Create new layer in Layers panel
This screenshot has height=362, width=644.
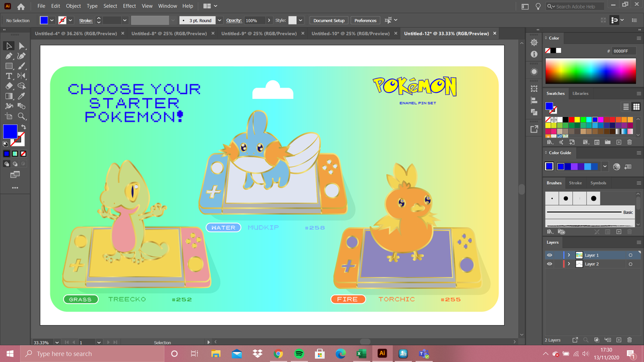619,340
